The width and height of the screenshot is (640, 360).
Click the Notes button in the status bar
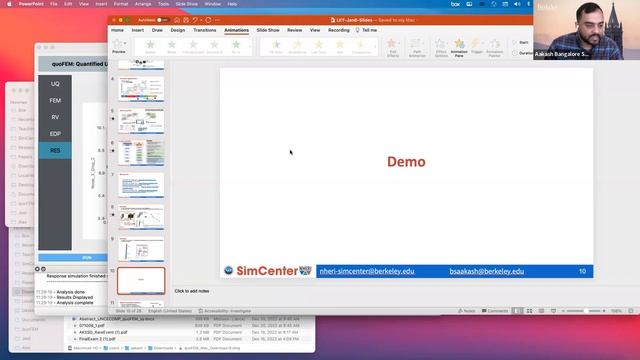coord(467,311)
